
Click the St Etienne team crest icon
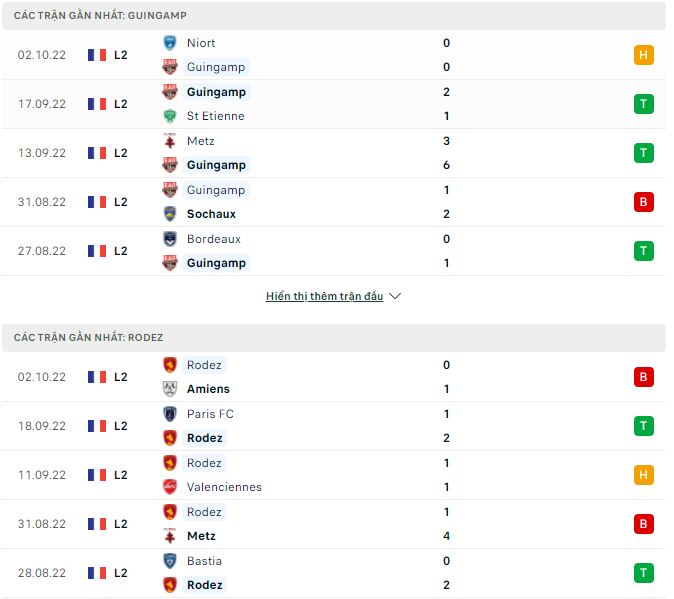click(170, 116)
